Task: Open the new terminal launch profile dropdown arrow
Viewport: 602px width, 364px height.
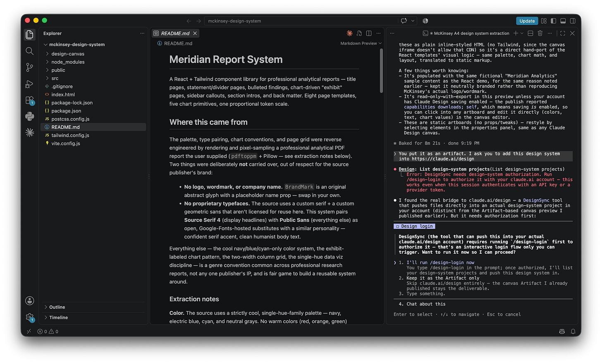Action: click(522, 33)
